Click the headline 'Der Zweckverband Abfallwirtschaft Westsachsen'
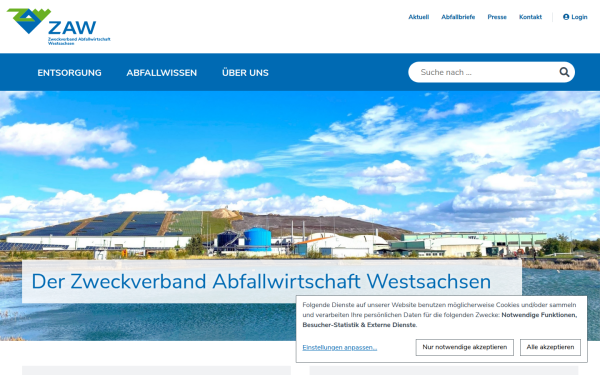Image resolution: width=600 pixels, height=375 pixels. click(x=261, y=281)
